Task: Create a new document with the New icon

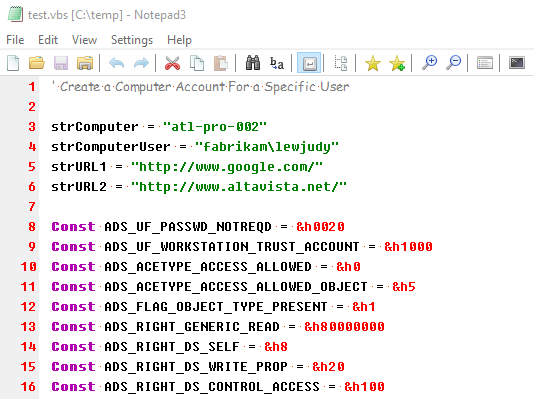Action: (13, 63)
